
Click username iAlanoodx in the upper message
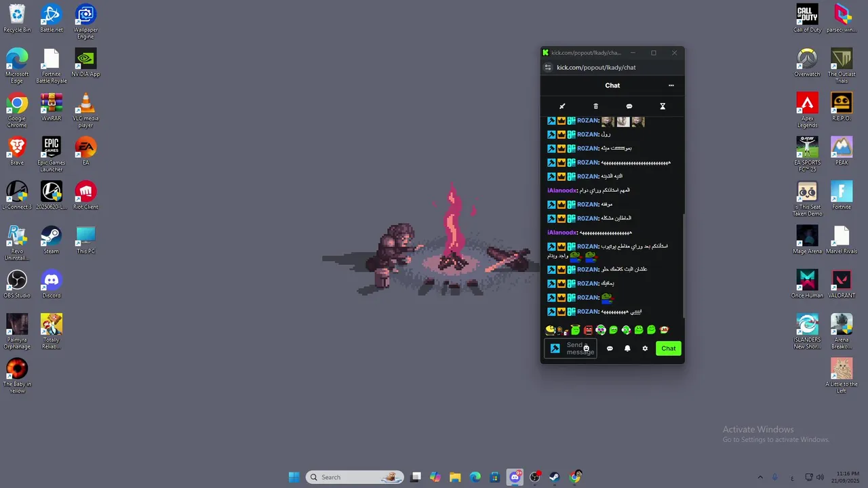coord(562,190)
